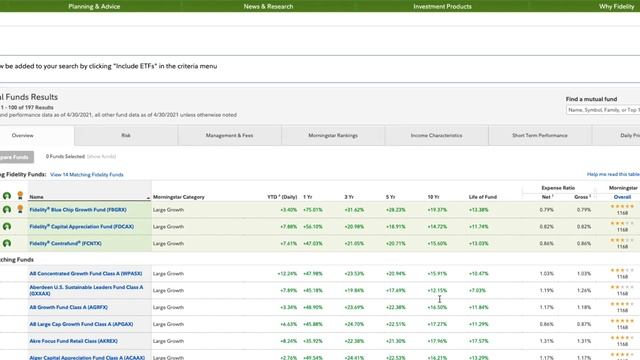
Task: Sort by the 5 Yr column header
Action: coord(390,197)
